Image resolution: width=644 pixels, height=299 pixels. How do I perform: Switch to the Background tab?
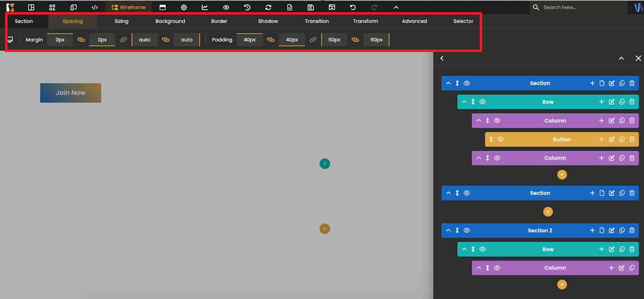pos(170,21)
